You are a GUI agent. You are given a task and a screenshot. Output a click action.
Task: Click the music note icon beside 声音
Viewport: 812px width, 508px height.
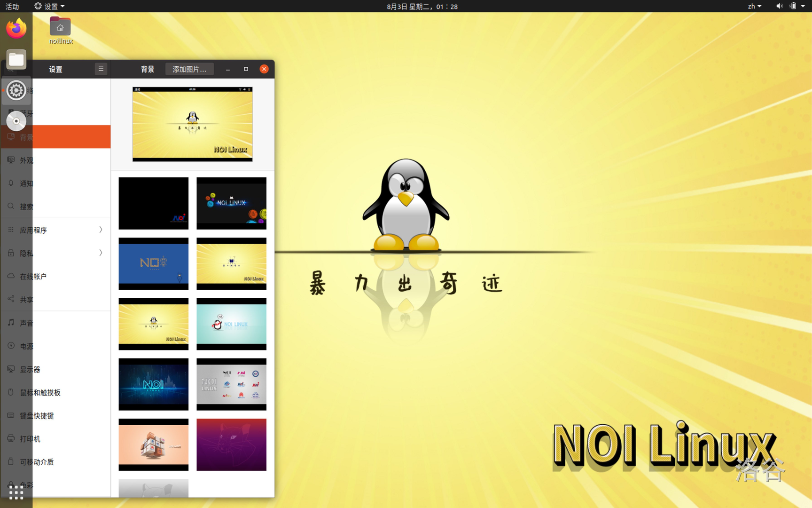click(x=11, y=322)
